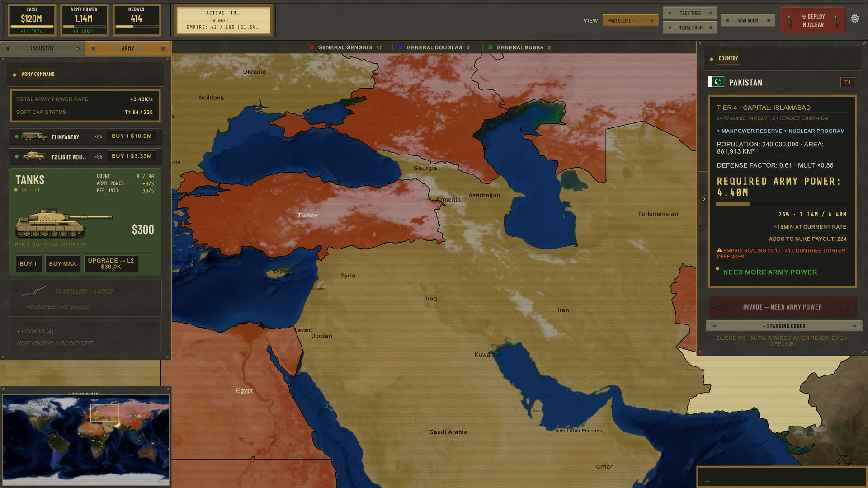Select Turkey on the map
Viewport: 868px width, 488px height.
tap(307, 216)
